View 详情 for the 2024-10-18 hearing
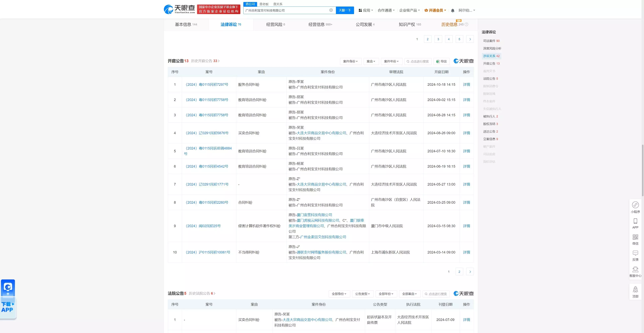The height and width of the screenshot is (333, 644). pos(467,85)
